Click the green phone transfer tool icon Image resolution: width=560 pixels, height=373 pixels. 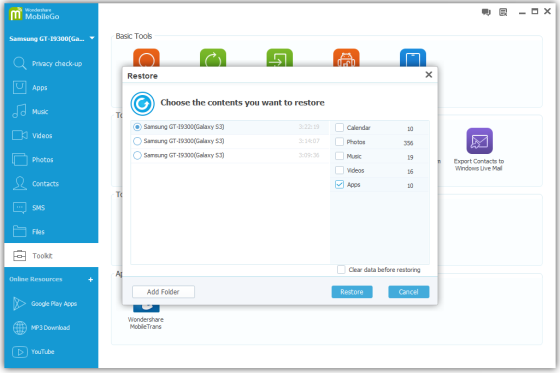pos(280,58)
